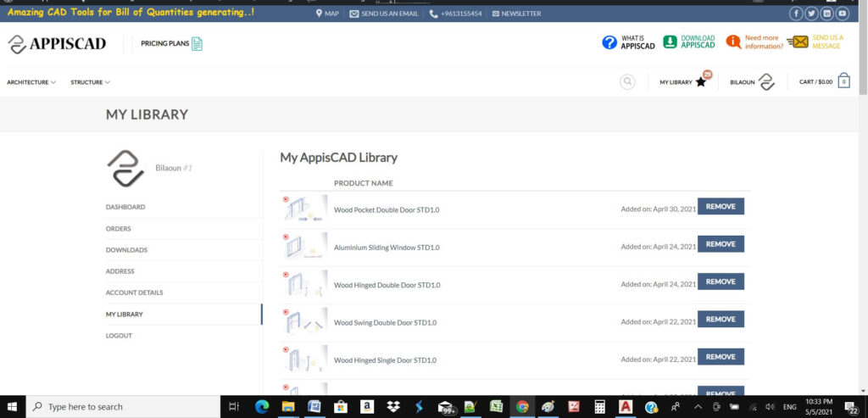Open Account Details in sidebar
Image resolution: width=868 pixels, height=418 pixels.
point(135,293)
